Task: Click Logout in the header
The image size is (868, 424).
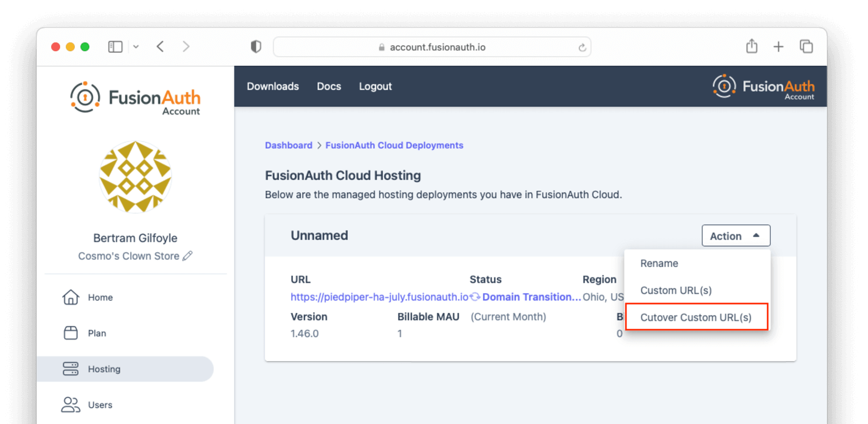Action: pyautogui.click(x=375, y=86)
